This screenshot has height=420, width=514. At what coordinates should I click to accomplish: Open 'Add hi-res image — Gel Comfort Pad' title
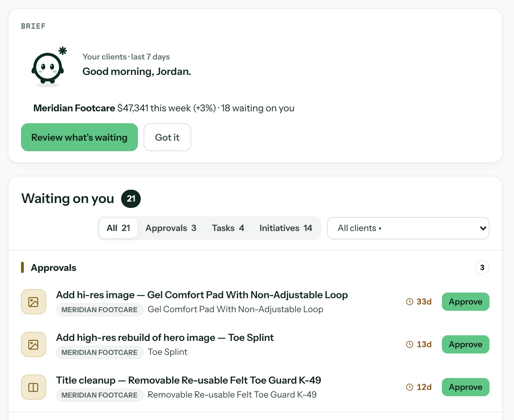(x=202, y=295)
